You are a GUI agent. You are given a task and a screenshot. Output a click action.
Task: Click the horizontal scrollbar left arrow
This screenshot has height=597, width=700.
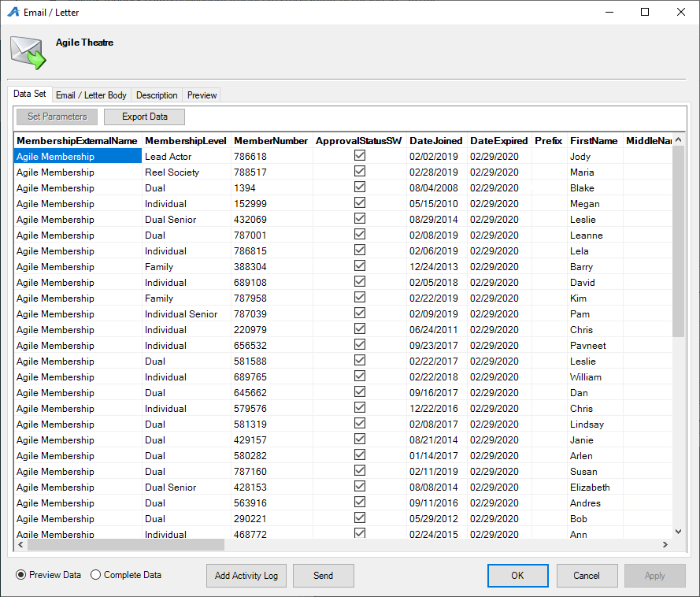pos(20,545)
